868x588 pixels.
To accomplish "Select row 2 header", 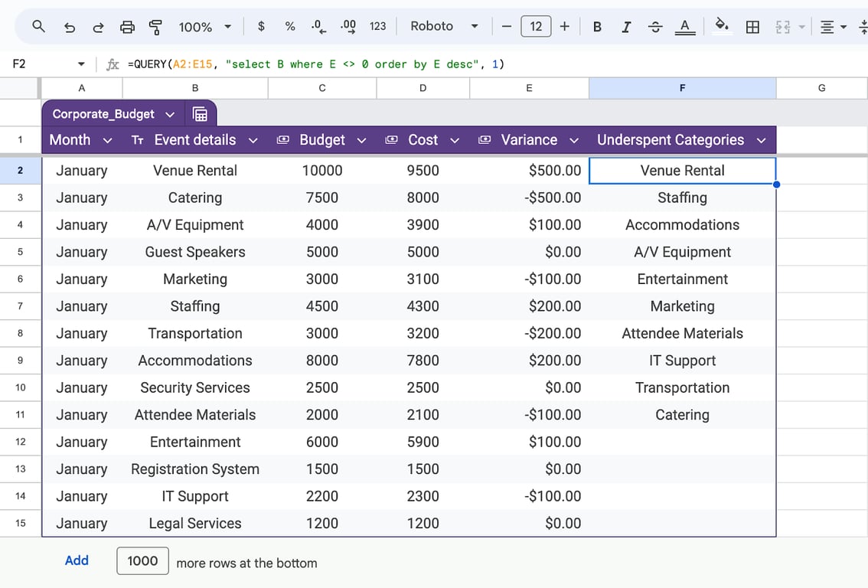I will click(21, 171).
